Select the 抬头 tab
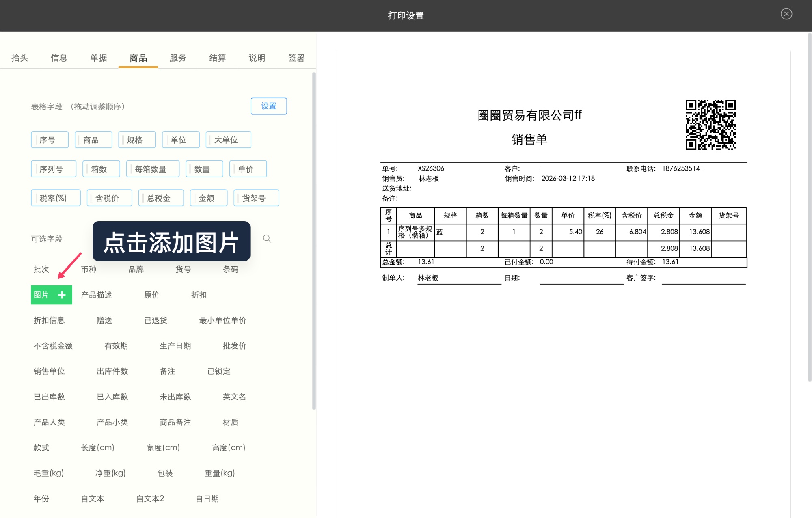This screenshot has height=518, width=812. click(19, 58)
